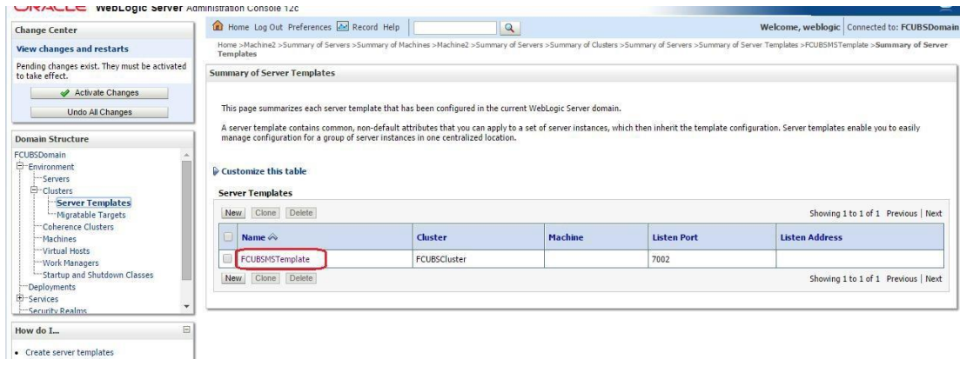
Task: Click the Domain Structure vertical scrollbar
Action: tap(185, 220)
